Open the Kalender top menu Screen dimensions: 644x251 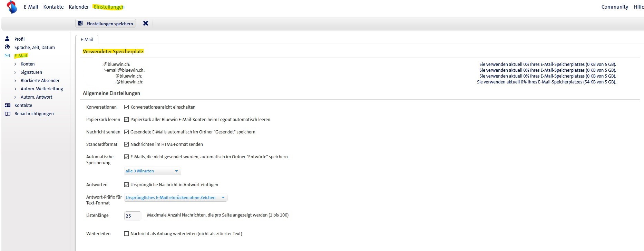[79, 7]
